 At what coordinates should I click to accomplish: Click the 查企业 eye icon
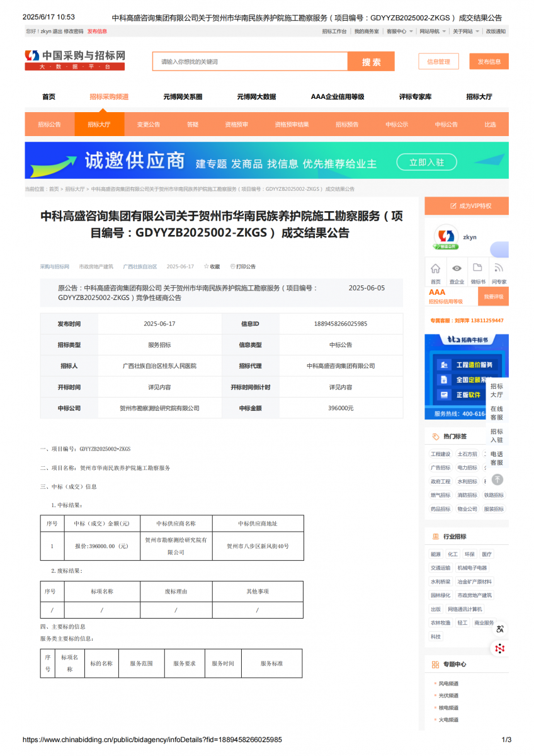click(457, 268)
